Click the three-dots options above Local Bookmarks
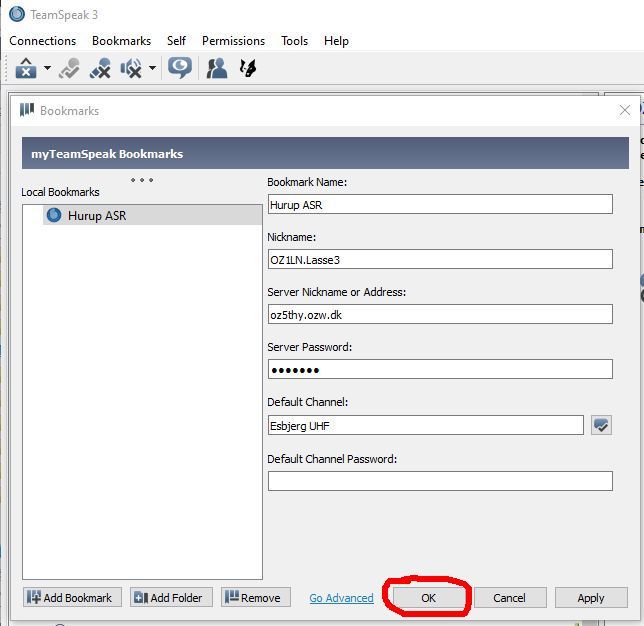 pyautogui.click(x=142, y=180)
